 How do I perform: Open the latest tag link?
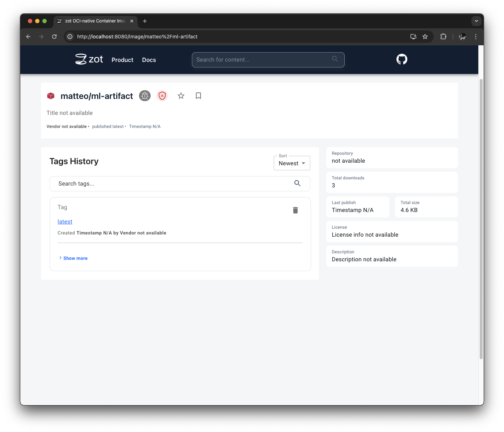tap(65, 222)
